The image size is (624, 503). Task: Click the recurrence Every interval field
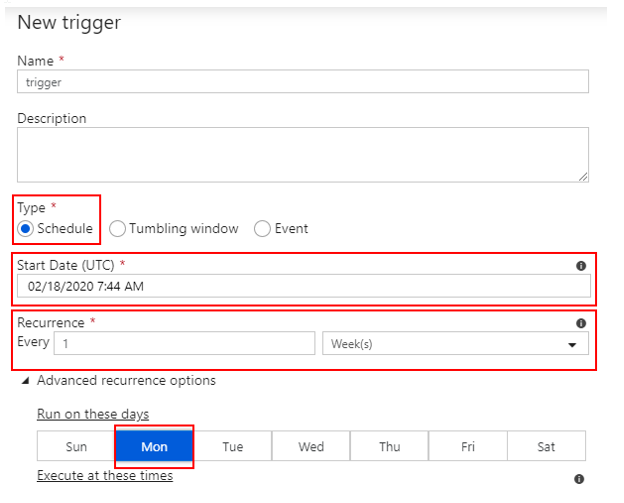(x=184, y=344)
